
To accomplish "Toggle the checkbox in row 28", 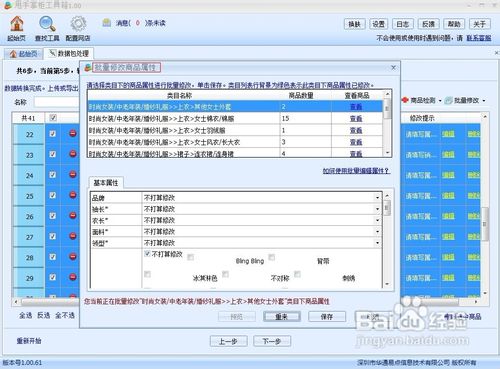I will point(52,257).
